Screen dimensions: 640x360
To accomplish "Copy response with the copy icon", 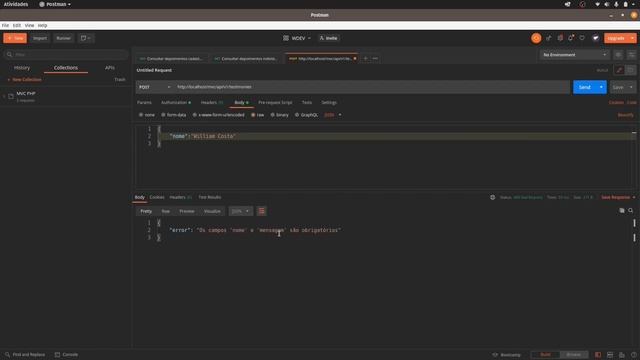I will tap(622, 211).
